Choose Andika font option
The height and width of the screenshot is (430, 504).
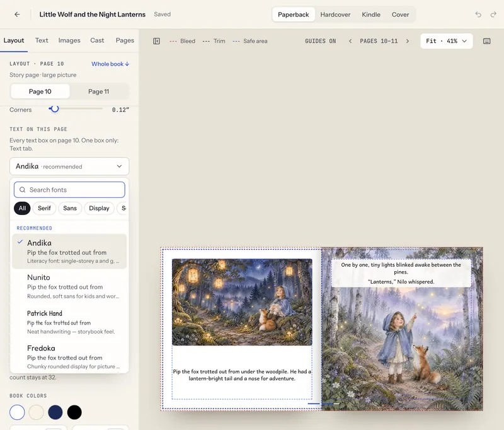69,251
